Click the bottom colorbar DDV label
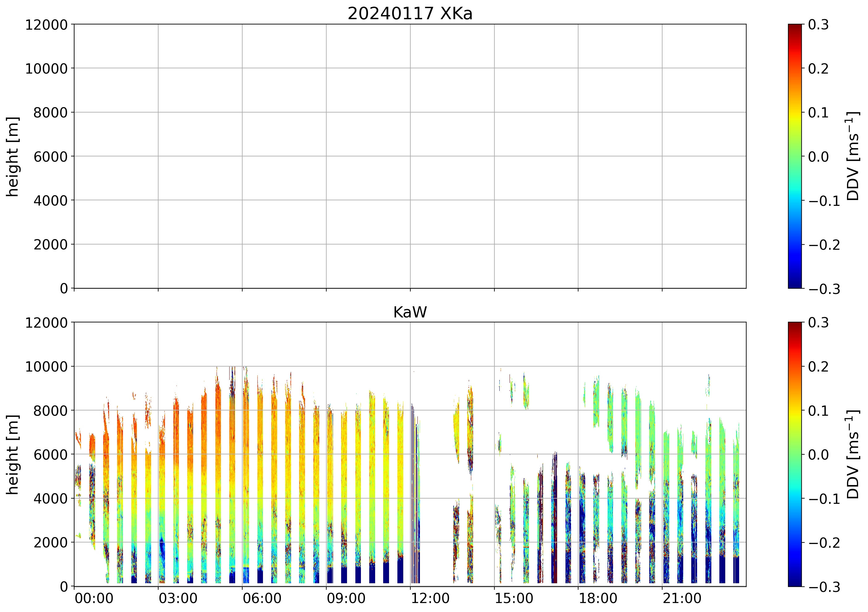This screenshot has width=868, height=612. [853, 454]
